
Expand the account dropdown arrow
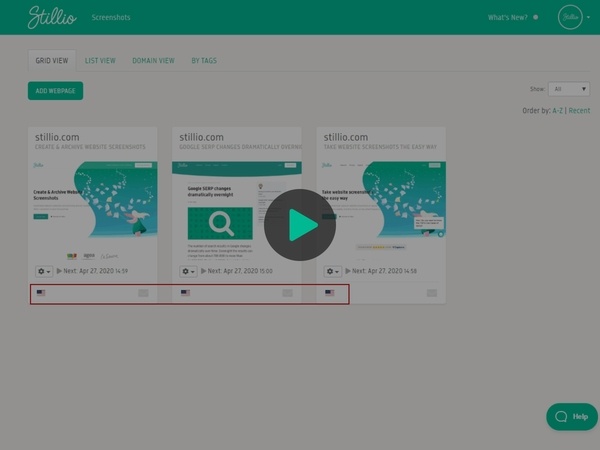(x=589, y=17)
